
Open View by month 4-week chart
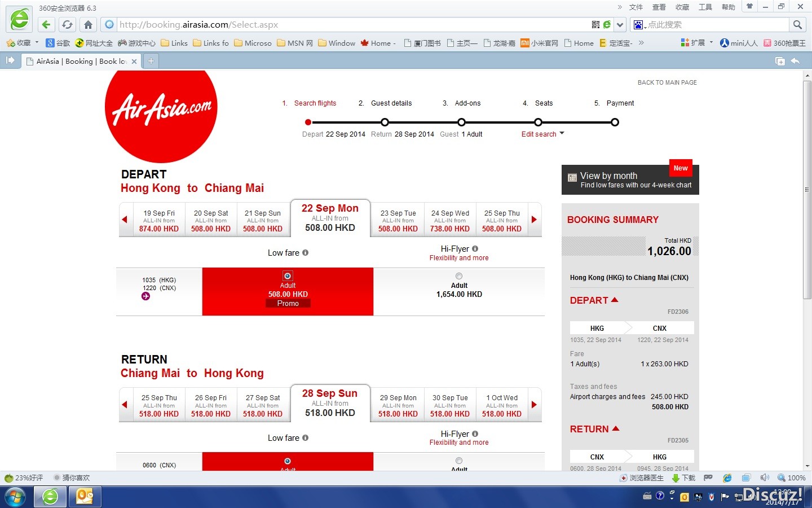630,179
